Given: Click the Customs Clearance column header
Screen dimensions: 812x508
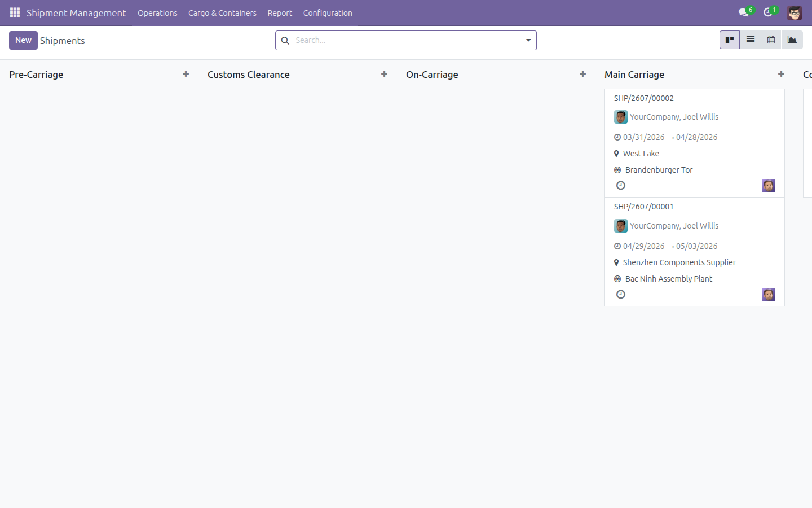Looking at the screenshot, I should pyautogui.click(x=249, y=75).
